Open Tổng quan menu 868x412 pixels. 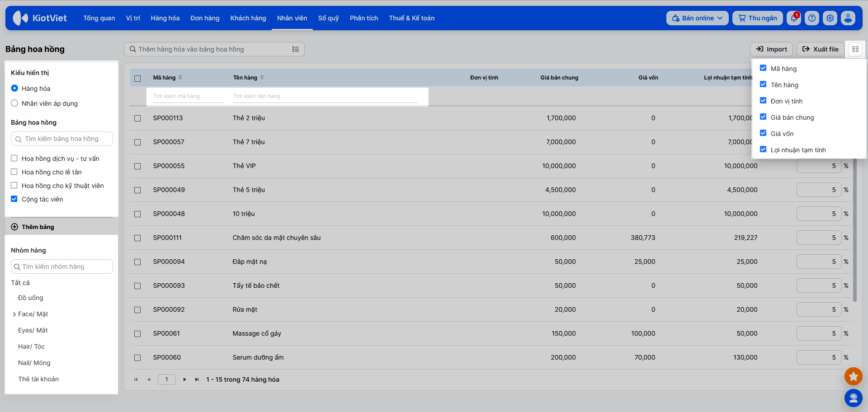99,18
